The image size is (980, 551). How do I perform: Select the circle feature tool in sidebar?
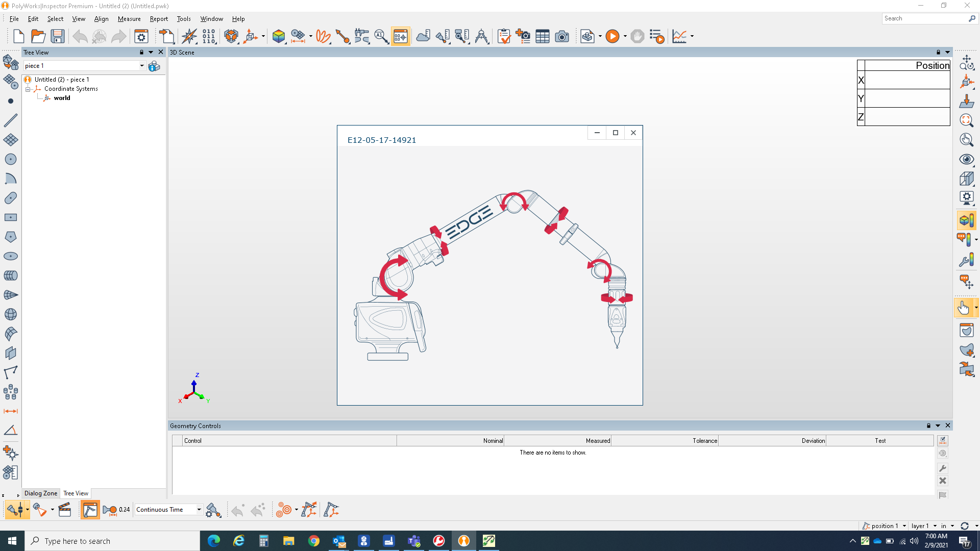(10, 159)
